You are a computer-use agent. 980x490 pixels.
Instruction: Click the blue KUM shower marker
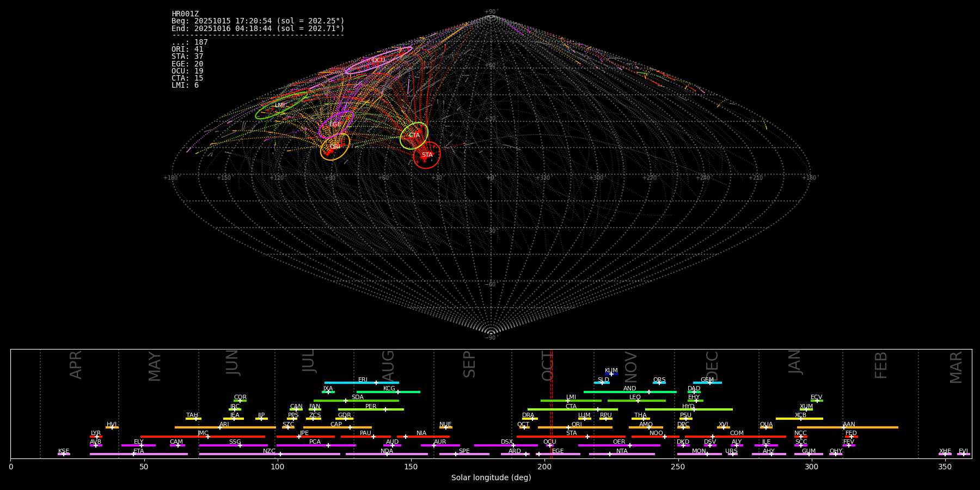click(x=611, y=374)
